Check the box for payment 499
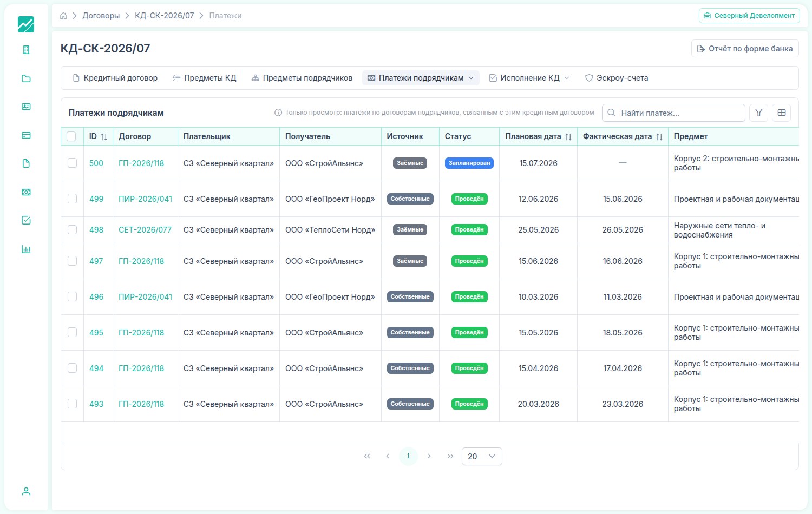Image resolution: width=812 pixels, height=514 pixels. tap(72, 199)
